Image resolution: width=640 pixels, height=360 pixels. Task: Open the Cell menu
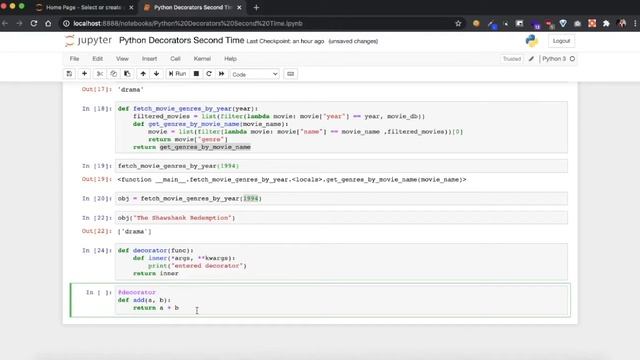pyautogui.click(x=175, y=59)
